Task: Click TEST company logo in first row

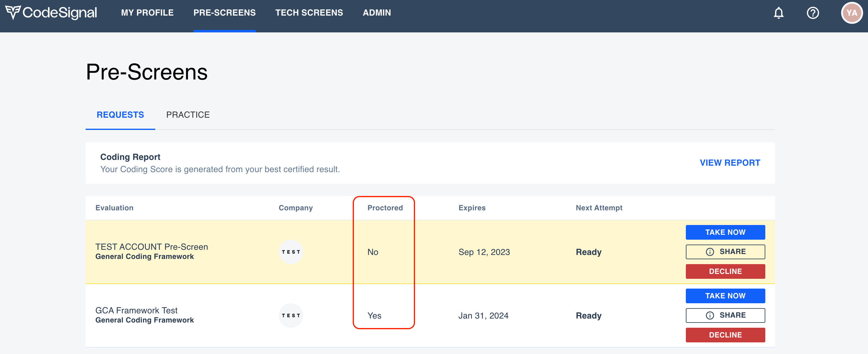Action: coord(291,252)
